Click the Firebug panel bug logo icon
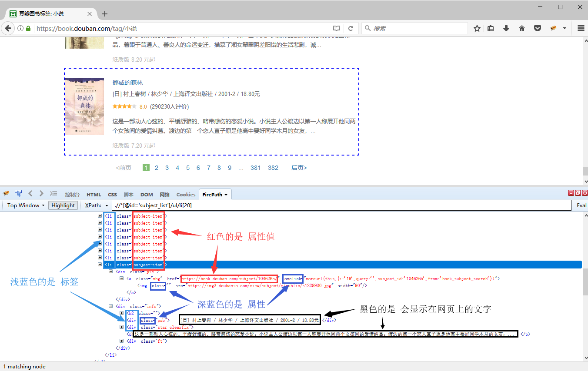The width and height of the screenshot is (588, 371). coord(6,194)
